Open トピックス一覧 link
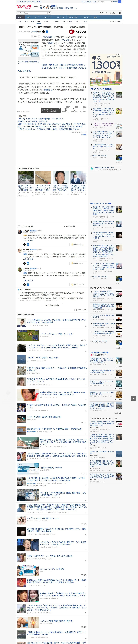Image resolution: width=138 pixels, height=644 pixels. [115, 21]
